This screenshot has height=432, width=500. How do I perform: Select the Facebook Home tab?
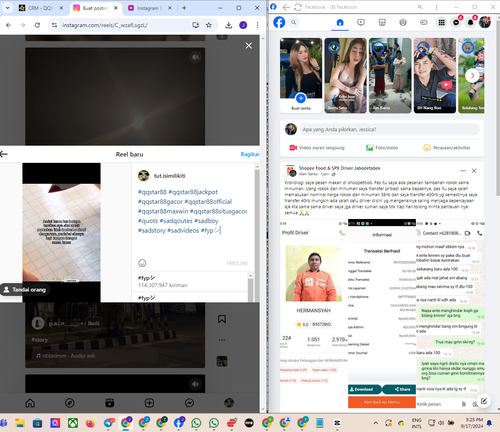point(340,22)
